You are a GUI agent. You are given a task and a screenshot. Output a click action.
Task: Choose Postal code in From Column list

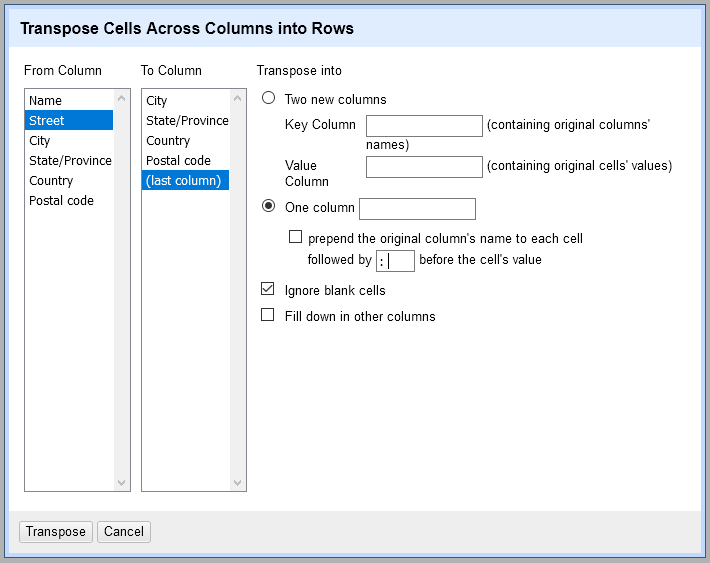click(62, 201)
